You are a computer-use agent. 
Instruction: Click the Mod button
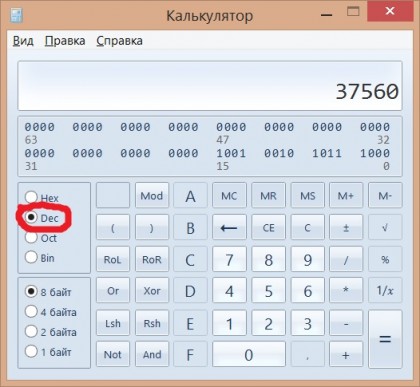(152, 196)
